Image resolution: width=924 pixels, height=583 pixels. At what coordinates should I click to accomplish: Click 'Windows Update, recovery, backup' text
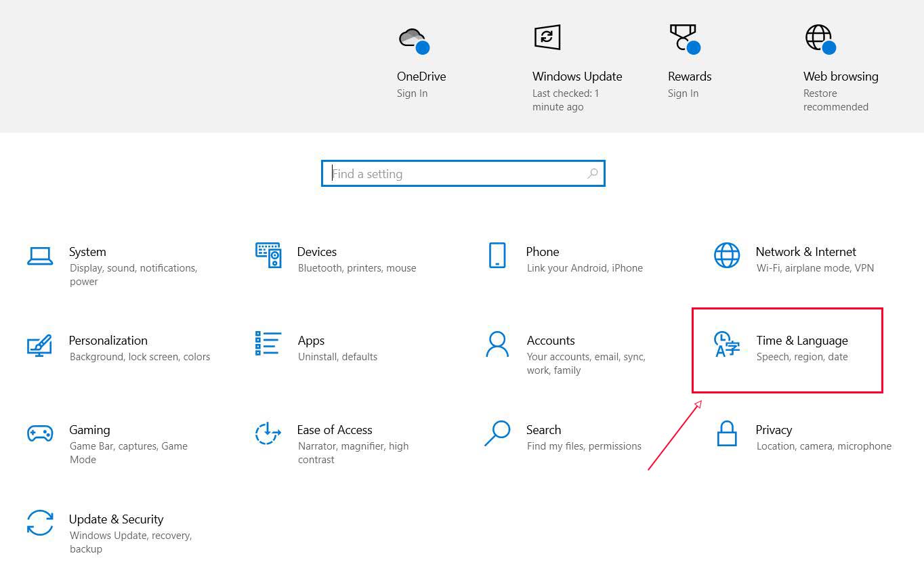click(x=131, y=542)
